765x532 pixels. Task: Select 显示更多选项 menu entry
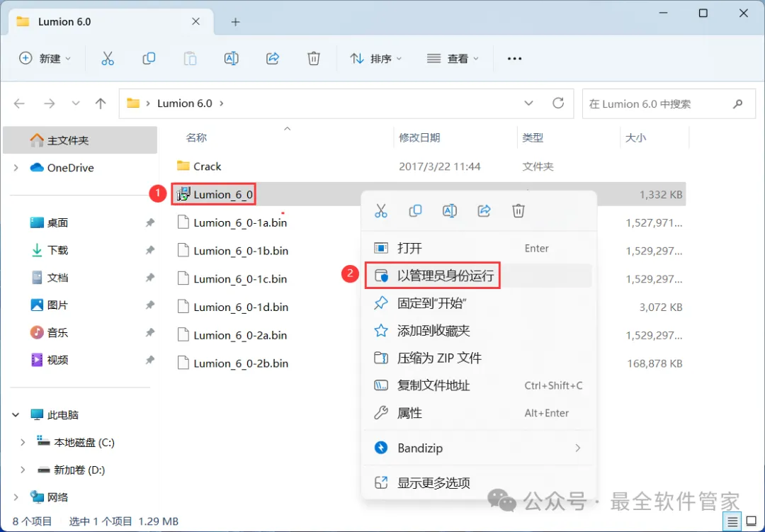coord(479,483)
